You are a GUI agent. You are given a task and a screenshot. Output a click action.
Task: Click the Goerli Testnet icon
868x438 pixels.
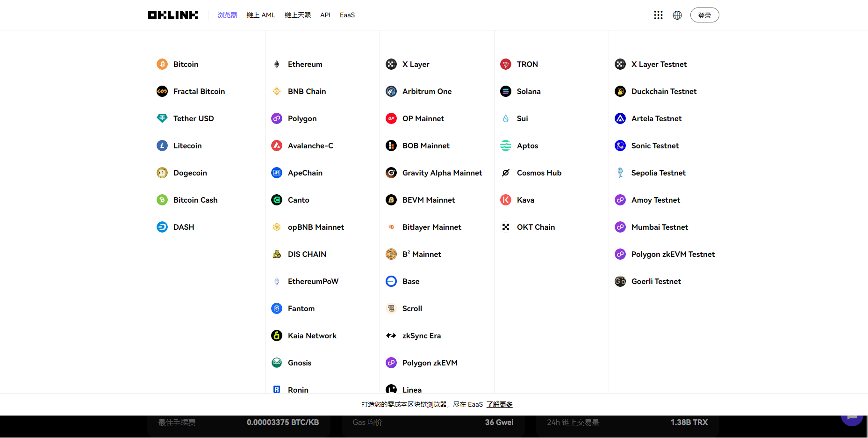coord(620,281)
